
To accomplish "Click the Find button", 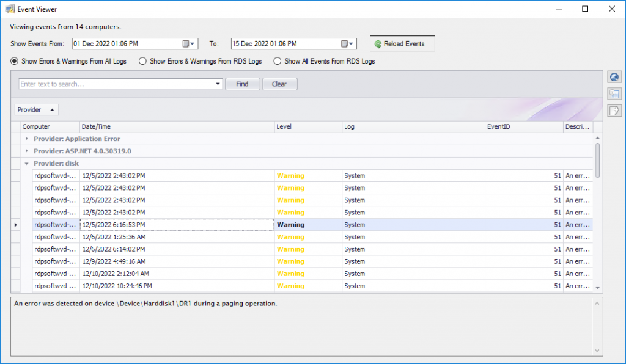I will 242,84.
